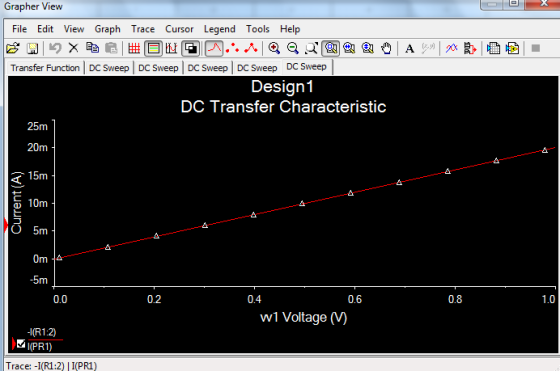
Task: Click the Grapher View window title
Action: (x=33, y=6)
